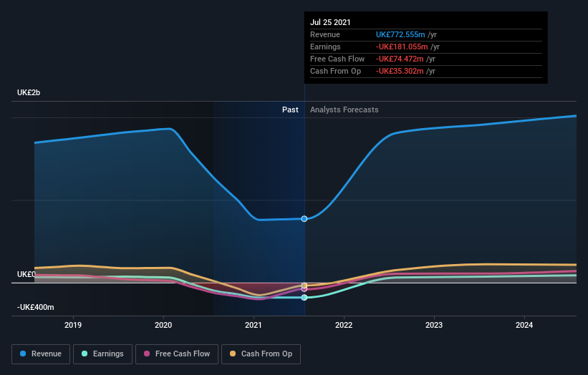Select the 2024 x-axis label
The width and height of the screenshot is (588, 375).
pyautogui.click(x=524, y=325)
